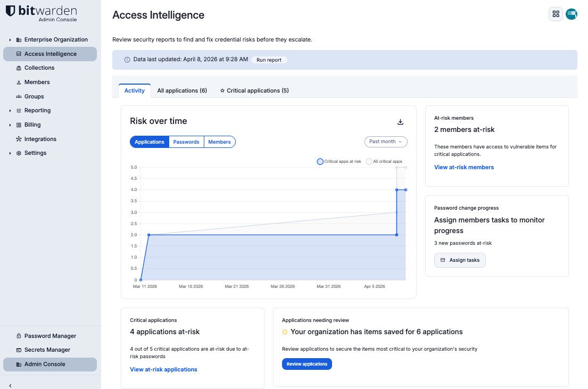Open the Past month dropdown
The width and height of the screenshot is (588, 389).
click(385, 142)
